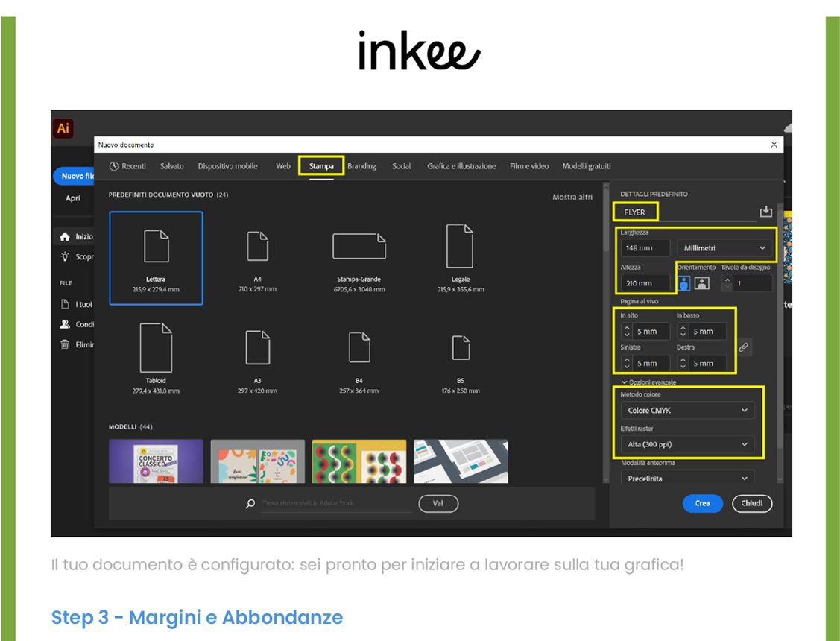The image size is (840, 641).
Task: Switch to the Recenti tab
Action: coord(127,166)
